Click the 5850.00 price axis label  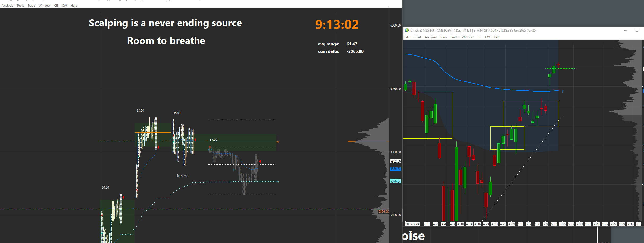395,215
